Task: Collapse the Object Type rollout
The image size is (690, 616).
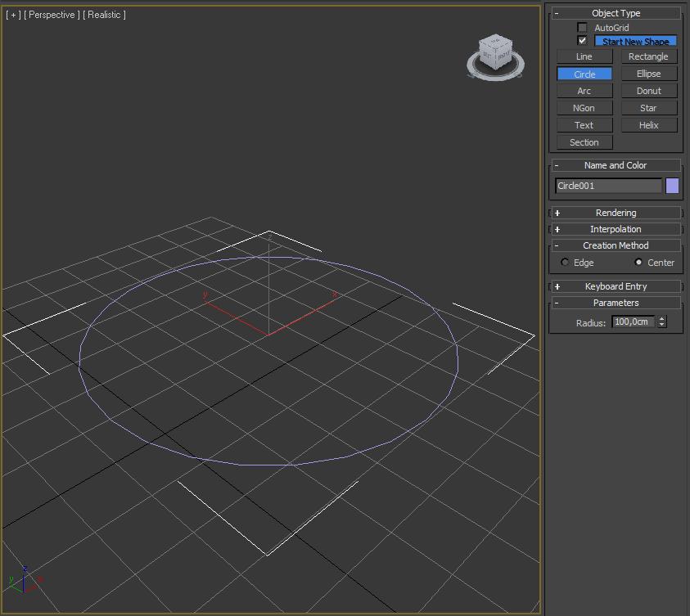Action: 616,13
